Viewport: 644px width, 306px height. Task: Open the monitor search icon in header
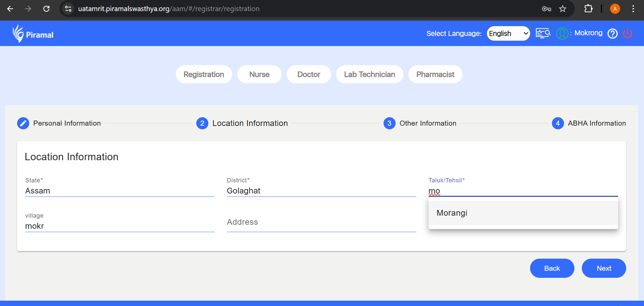(543, 33)
